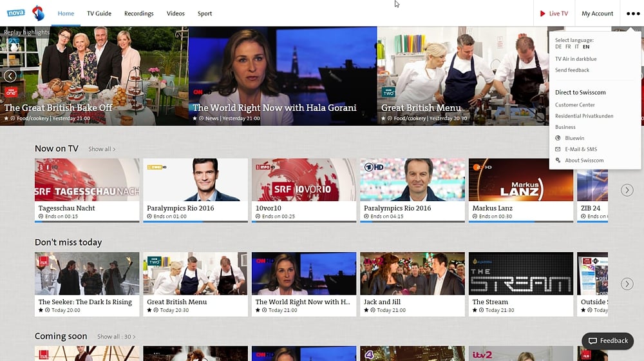Image resolution: width=644 pixels, height=361 pixels.
Task: Click the Bluewin globe icon
Action: click(558, 138)
